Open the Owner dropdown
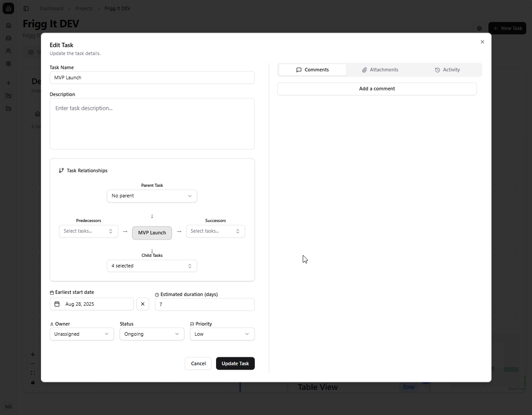This screenshot has width=532, height=415. [x=82, y=334]
